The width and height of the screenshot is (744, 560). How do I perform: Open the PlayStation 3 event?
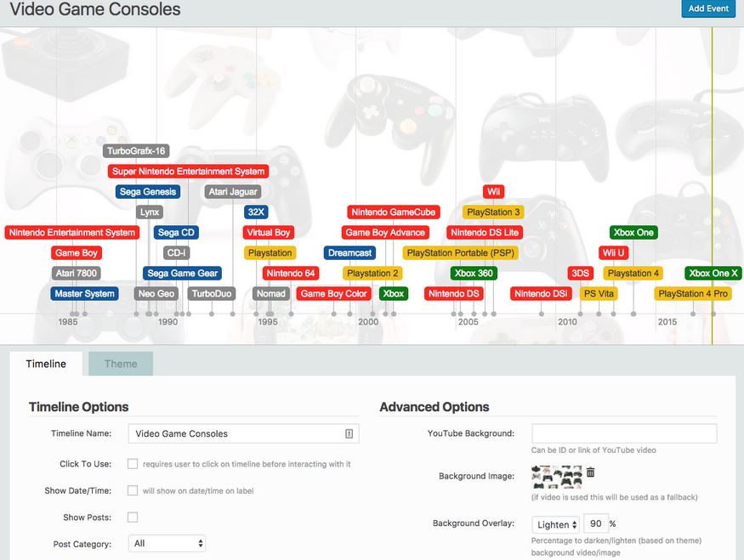(493, 212)
